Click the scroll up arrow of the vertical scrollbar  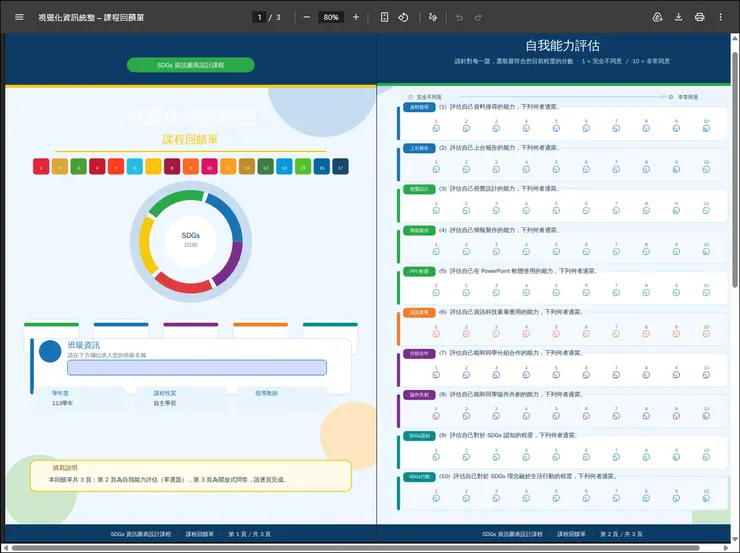tap(735, 38)
